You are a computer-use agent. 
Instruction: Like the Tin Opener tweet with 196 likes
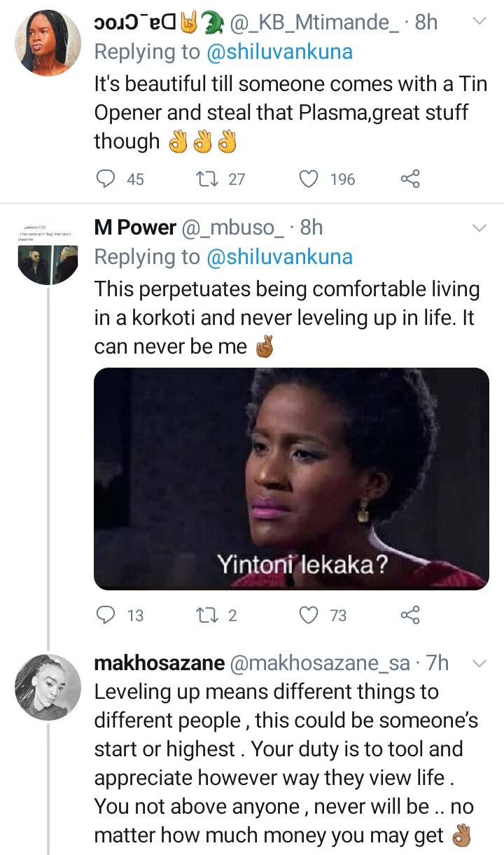pyautogui.click(x=309, y=179)
